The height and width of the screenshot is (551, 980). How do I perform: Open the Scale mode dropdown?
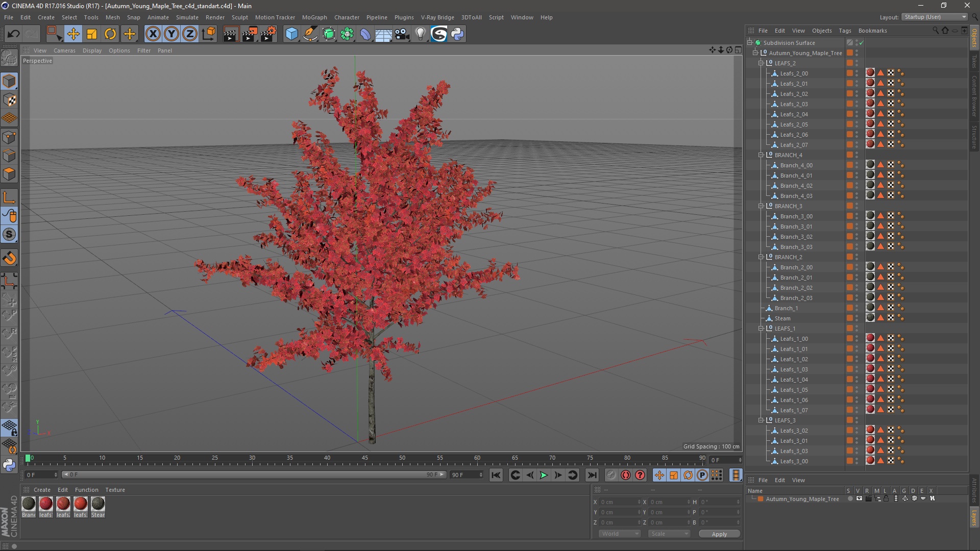pos(669,534)
